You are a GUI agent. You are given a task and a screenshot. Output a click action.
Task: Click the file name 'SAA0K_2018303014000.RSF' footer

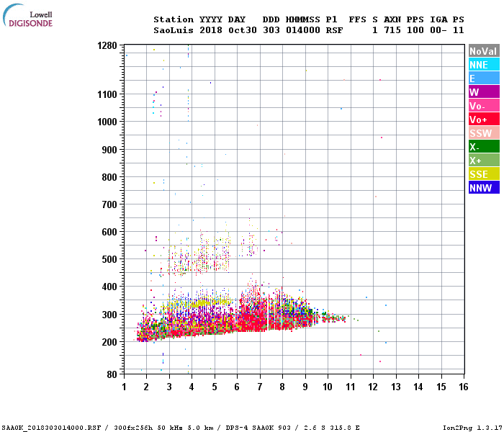click(52, 428)
